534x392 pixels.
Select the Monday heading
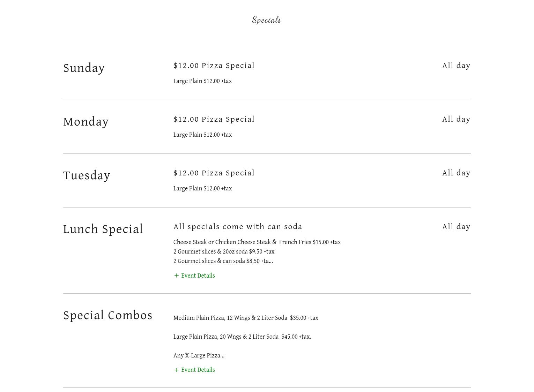point(86,122)
